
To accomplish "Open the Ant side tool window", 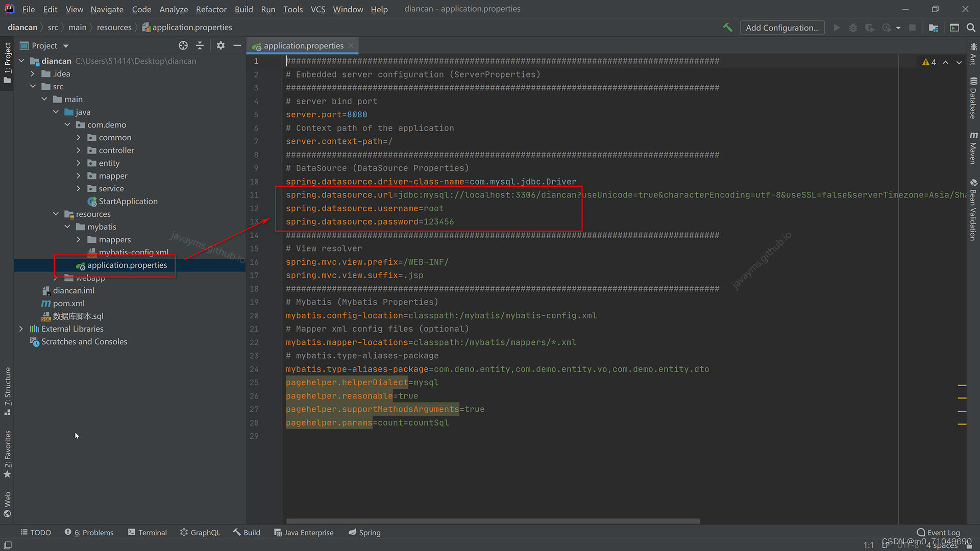I will [x=973, y=54].
